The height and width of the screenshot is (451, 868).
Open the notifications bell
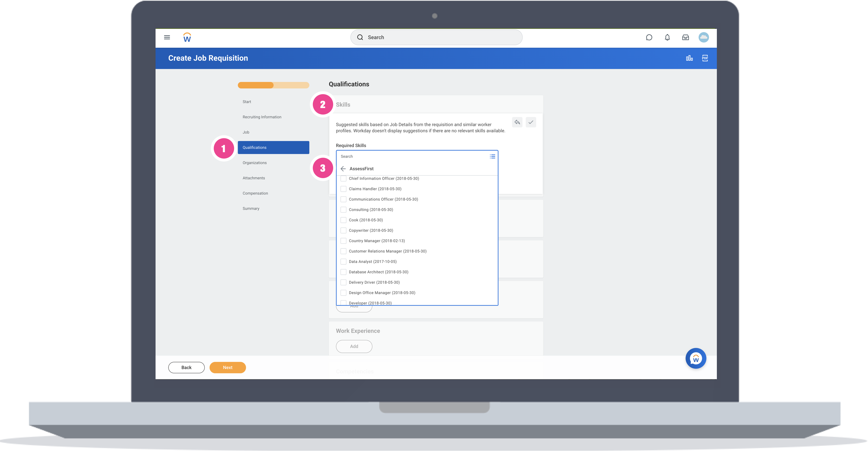[667, 37]
